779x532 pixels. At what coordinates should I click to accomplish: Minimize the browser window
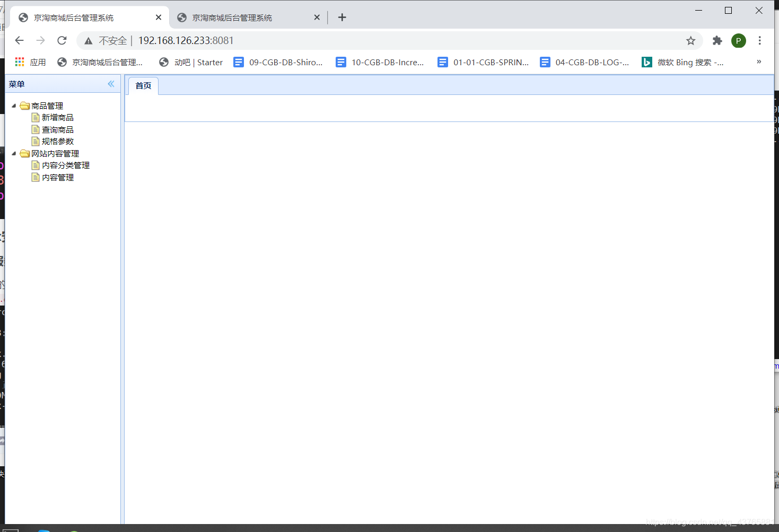pos(698,10)
